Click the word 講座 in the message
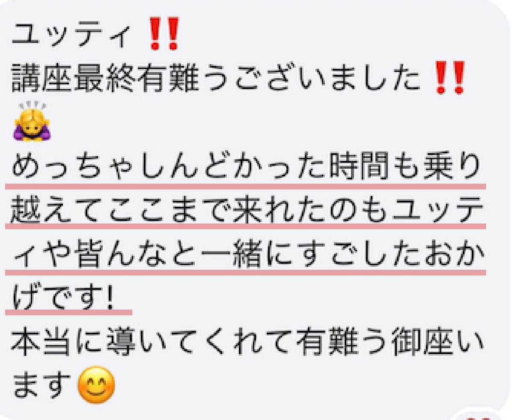Viewport: 512px width, 420px height. click(x=42, y=78)
